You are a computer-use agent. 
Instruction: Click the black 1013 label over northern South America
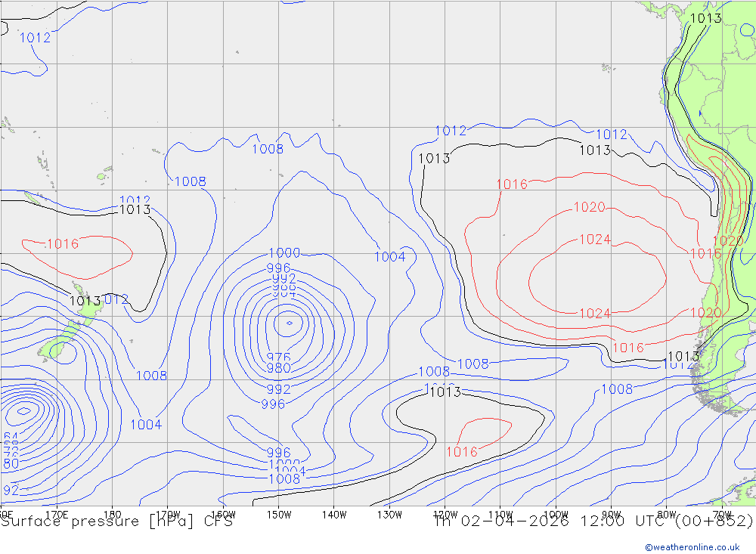click(x=706, y=18)
